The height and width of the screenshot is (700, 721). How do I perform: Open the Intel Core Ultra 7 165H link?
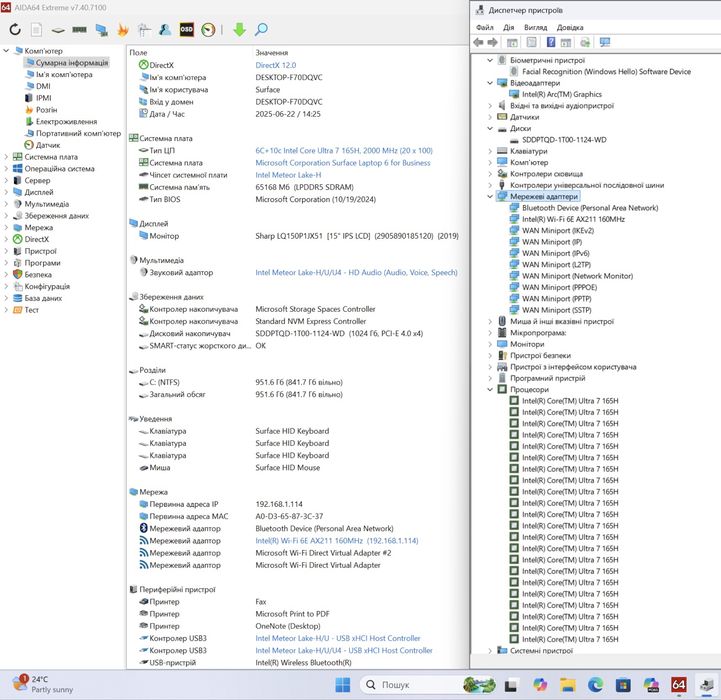(344, 150)
